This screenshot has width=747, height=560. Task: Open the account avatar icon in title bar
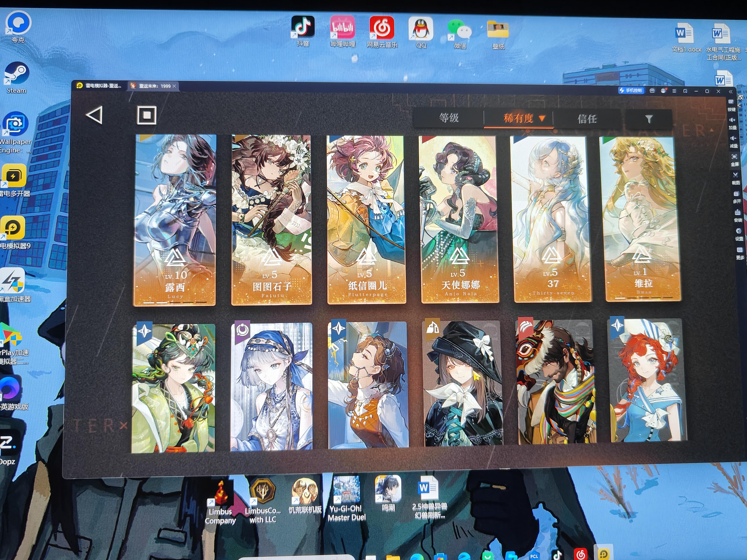click(x=663, y=91)
